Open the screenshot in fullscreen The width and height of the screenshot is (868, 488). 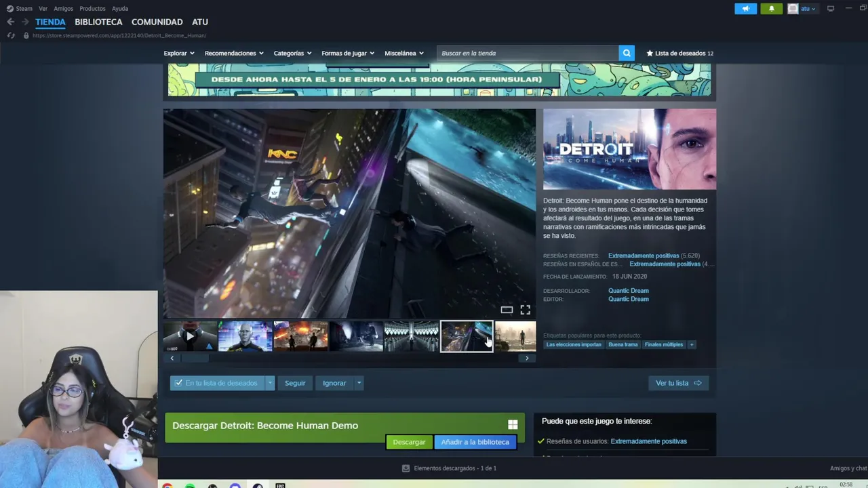(526, 310)
